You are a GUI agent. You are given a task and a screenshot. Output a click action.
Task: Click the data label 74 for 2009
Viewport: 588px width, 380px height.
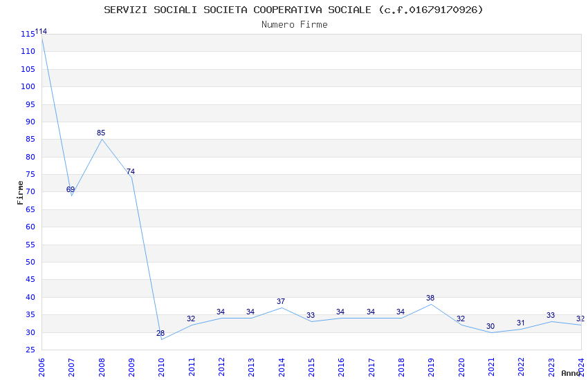tap(131, 171)
